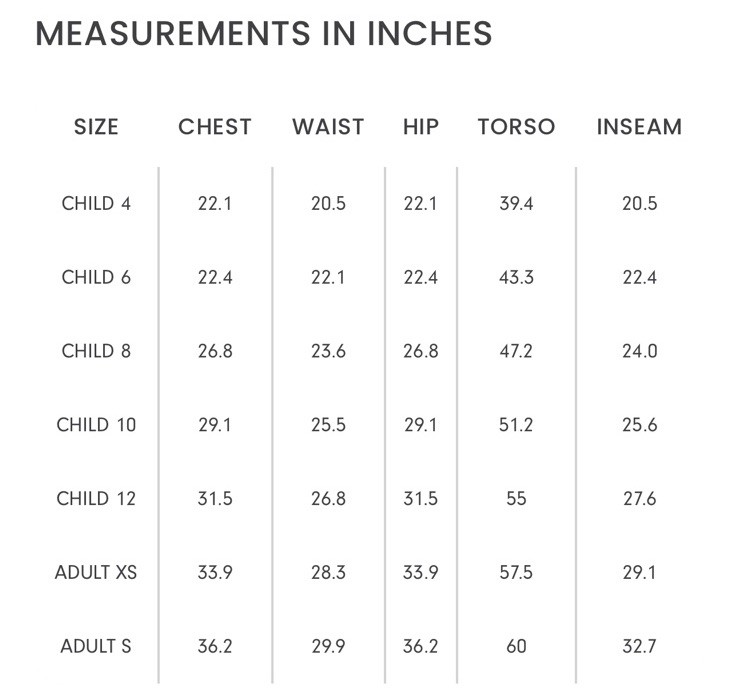Click the HIP column header

click(x=420, y=127)
